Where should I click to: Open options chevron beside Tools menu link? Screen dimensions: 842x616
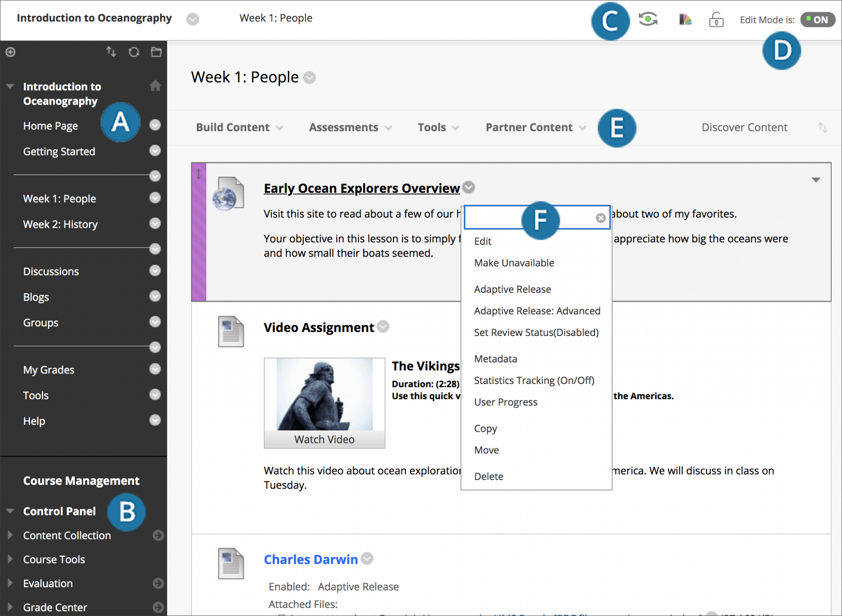(155, 394)
